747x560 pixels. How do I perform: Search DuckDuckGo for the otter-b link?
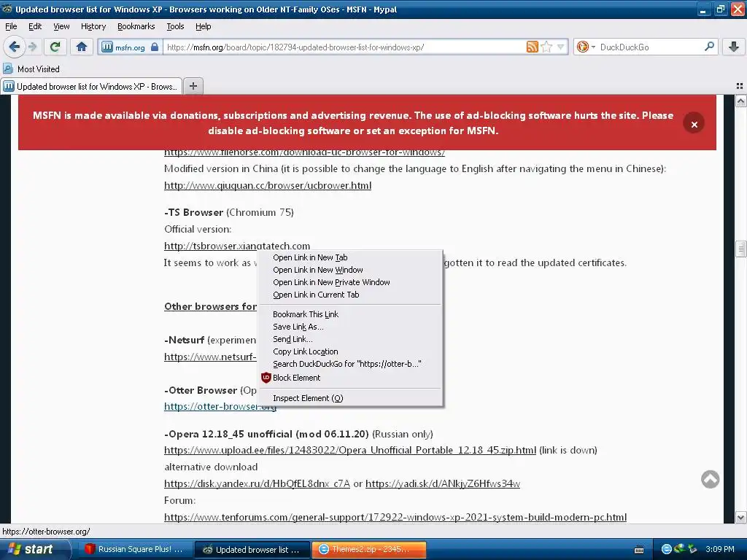[x=350, y=364]
